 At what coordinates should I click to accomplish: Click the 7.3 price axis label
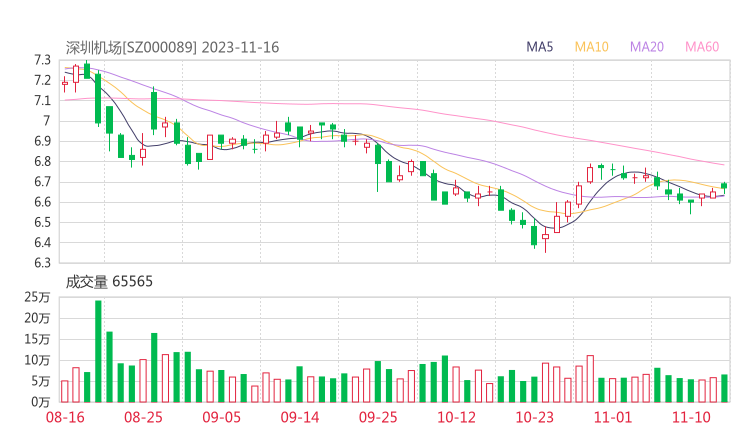pyautogui.click(x=42, y=60)
